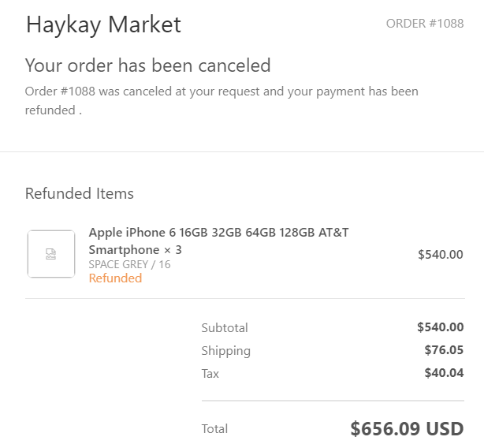
Task: Click the $656.09 USD total amount
Action: coord(407,429)
